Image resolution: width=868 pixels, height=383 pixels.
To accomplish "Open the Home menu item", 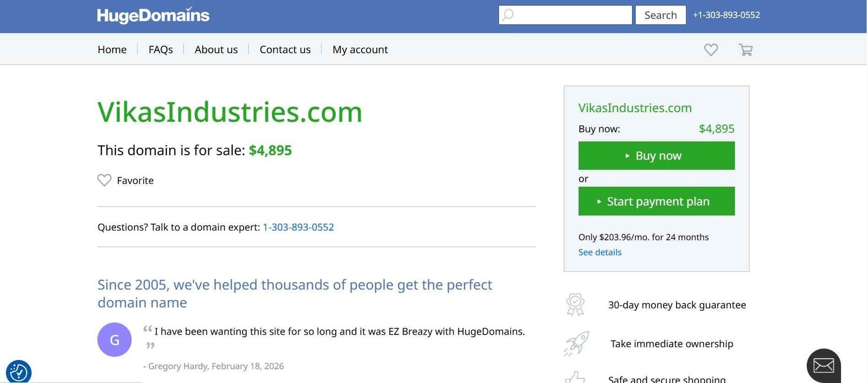I will [112, 49].
